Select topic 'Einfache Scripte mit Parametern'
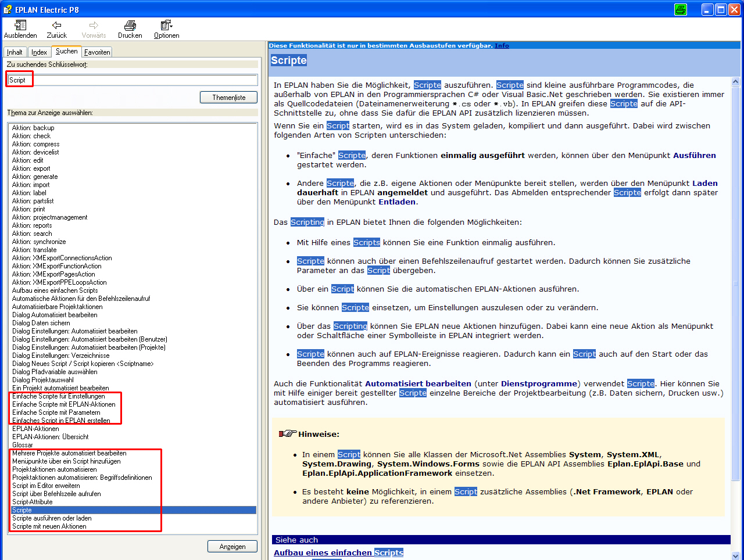 [x=56, y=412]
